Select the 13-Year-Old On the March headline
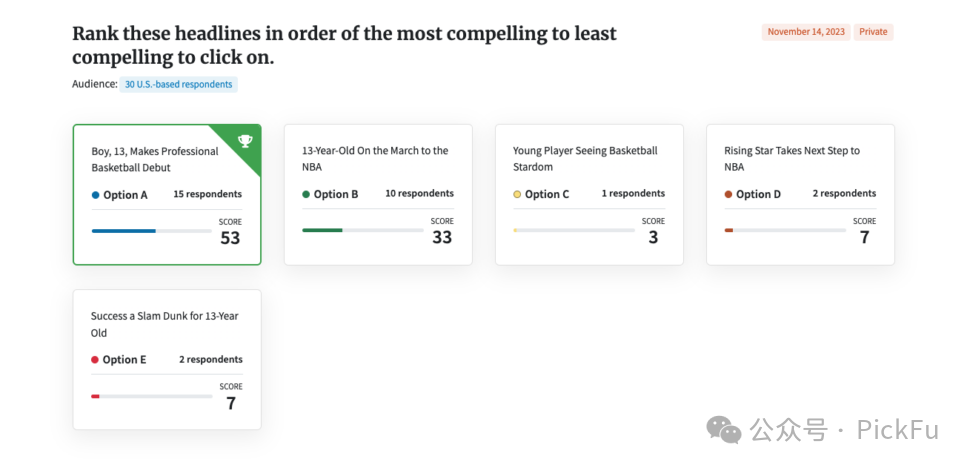The width and height of the screenshot is (970, 468). 375,158
